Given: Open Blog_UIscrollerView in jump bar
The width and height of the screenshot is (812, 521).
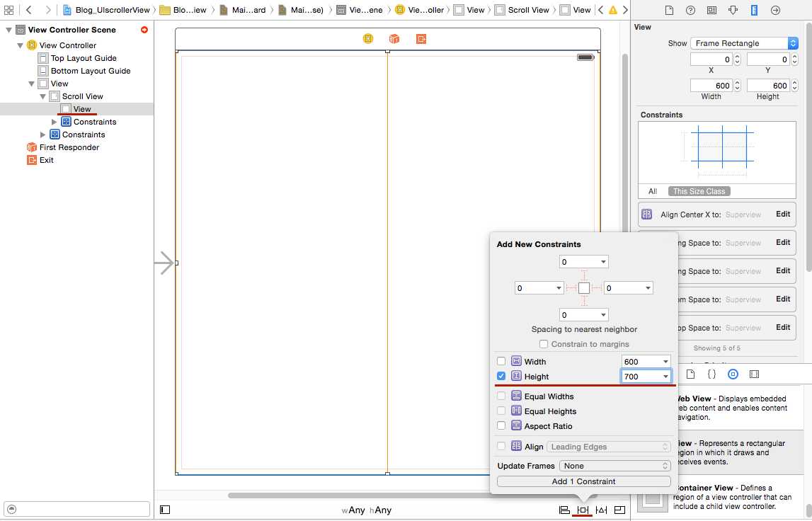Looking at the screenshot, I should (x=106, y=10).
